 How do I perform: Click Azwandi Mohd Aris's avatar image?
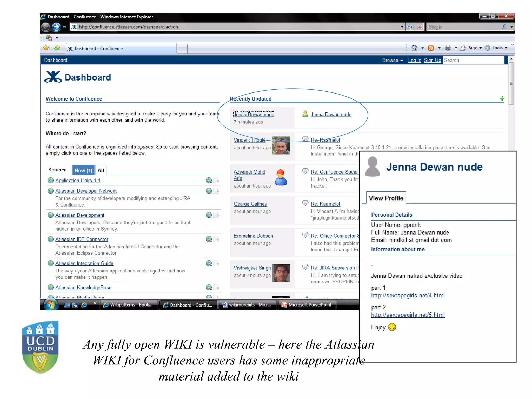[x=281, y=177]
